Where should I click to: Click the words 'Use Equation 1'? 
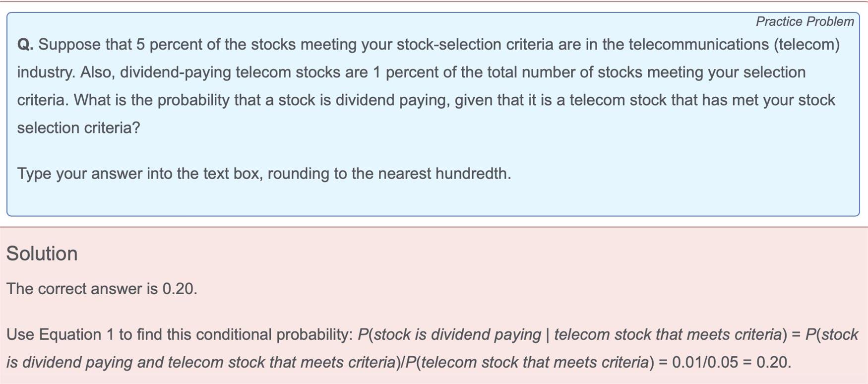(x=60, y=334)
